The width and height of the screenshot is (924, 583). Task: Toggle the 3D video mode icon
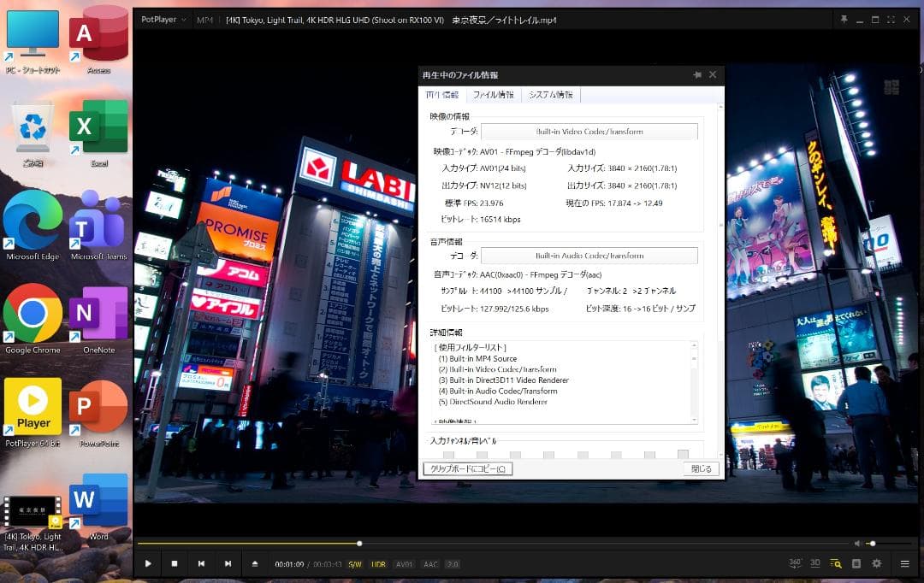coord(815,563)
